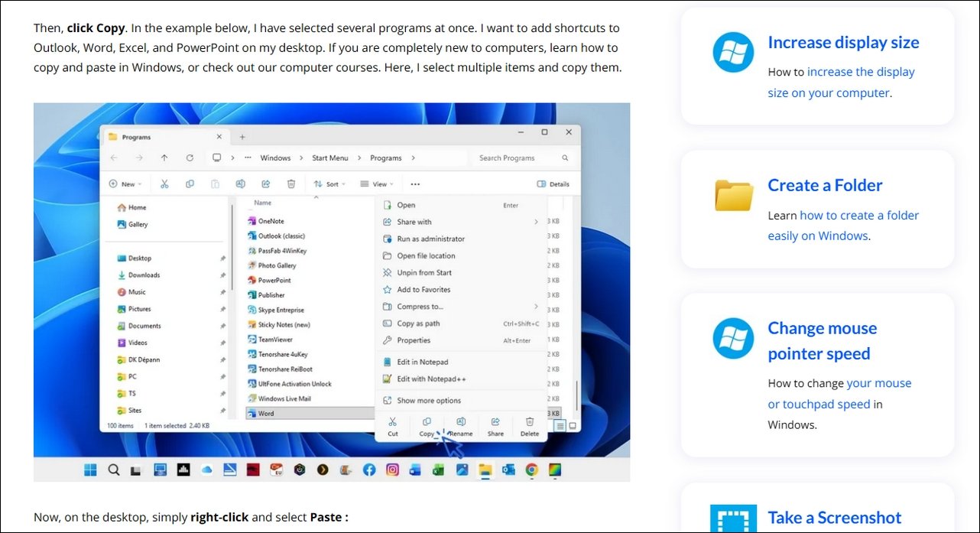
Task: Choose Open file location
Action: [461, 255]
